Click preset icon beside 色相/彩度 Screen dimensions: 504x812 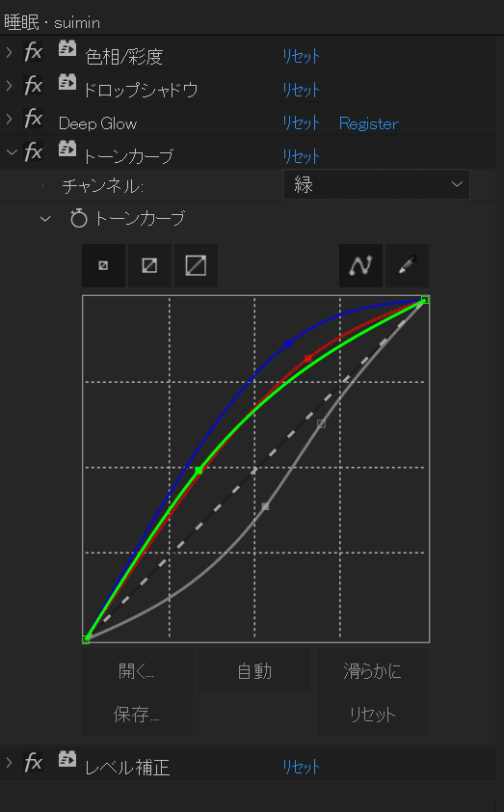(67, 49)
